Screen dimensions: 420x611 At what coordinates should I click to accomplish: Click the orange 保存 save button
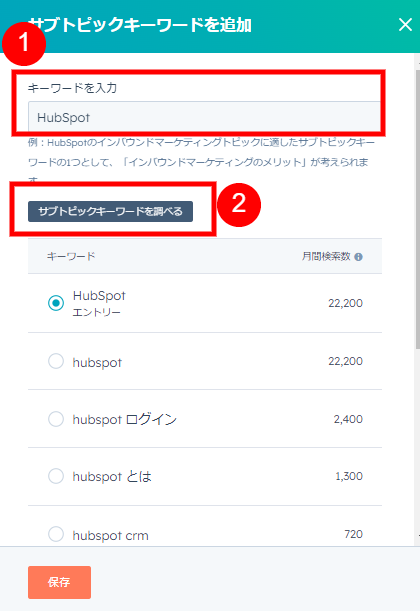pos(59,582)
